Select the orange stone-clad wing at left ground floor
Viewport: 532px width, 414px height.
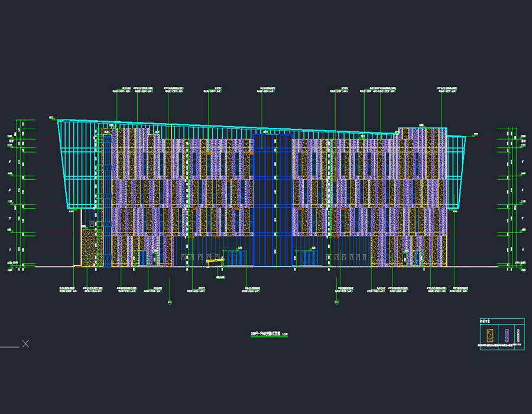click(x=89, y=247)
